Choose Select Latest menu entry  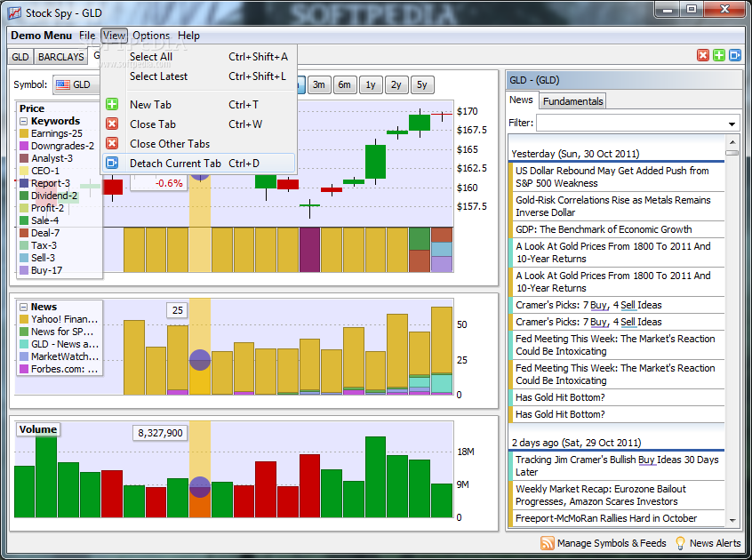click(x=199, y=76)
